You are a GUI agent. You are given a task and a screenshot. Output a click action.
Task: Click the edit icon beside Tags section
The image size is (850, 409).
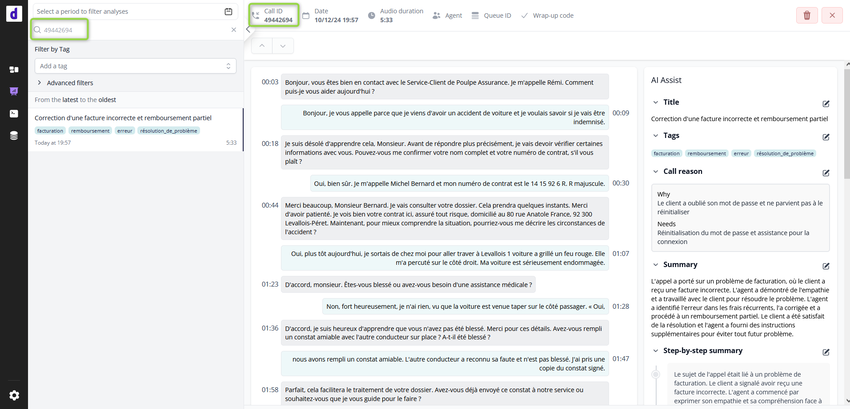pyautogui.click(x=826, y=135)
